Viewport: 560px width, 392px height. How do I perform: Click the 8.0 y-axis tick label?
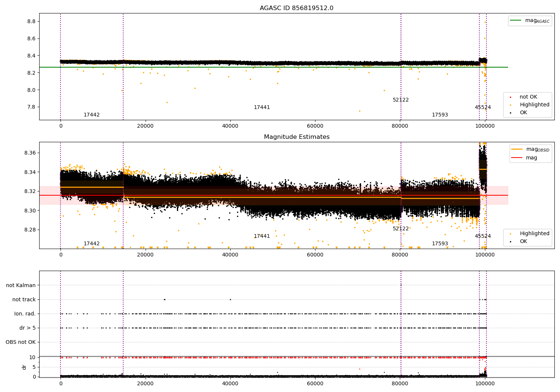pyautogui.click(x=31, y=90)
